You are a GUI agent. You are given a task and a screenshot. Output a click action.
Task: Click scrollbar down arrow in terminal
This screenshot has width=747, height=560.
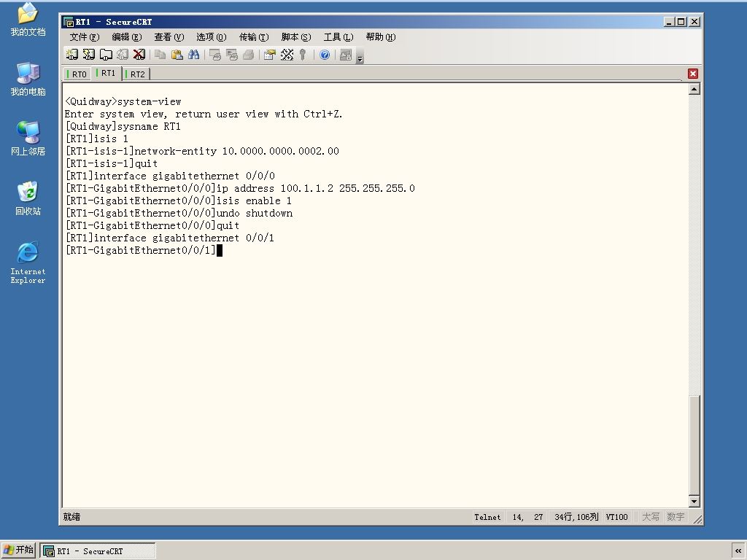pos(694,501)
